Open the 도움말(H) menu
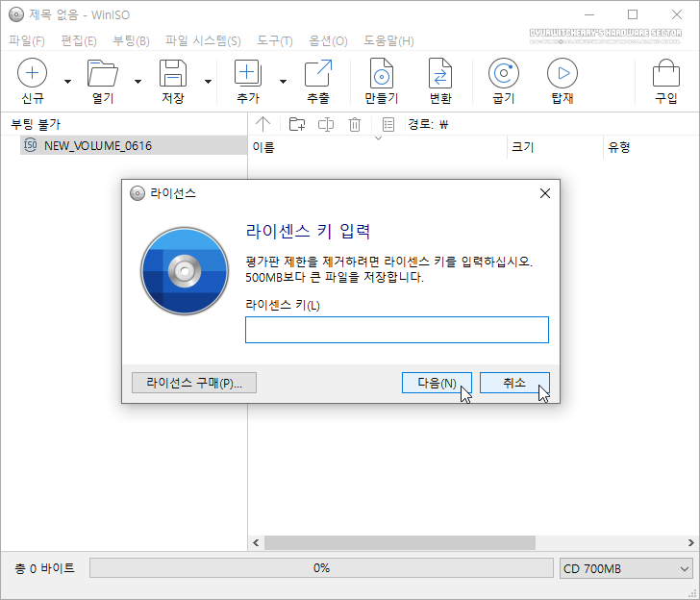Image resolution: width=700 pixels, height=600 pixels. [x=388, y=41]
